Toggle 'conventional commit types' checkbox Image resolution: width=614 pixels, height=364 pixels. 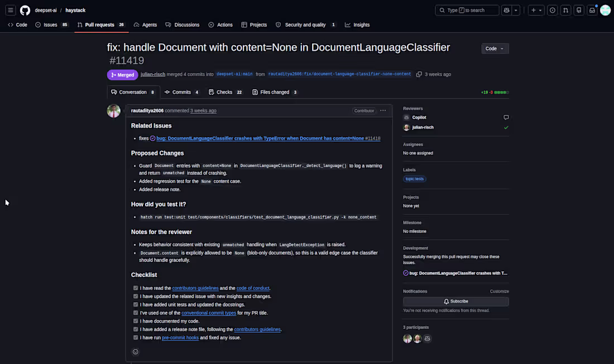point(136,313)
